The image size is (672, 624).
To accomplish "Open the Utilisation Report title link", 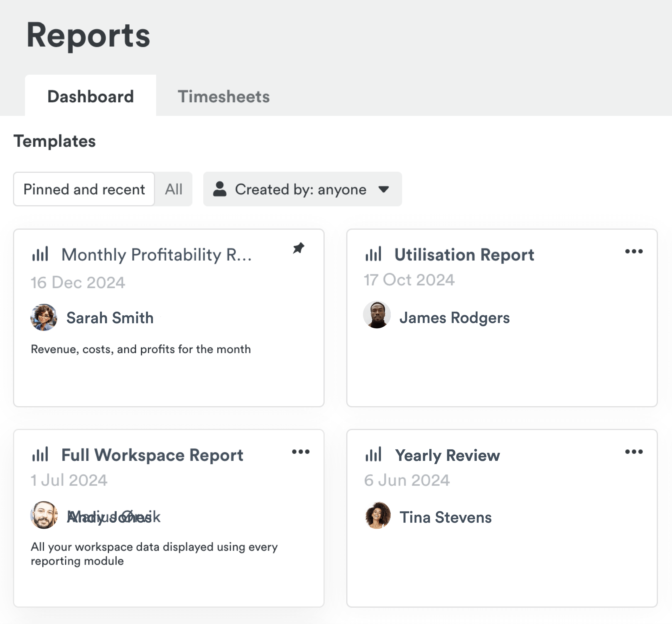I will [x=464, y=255].
